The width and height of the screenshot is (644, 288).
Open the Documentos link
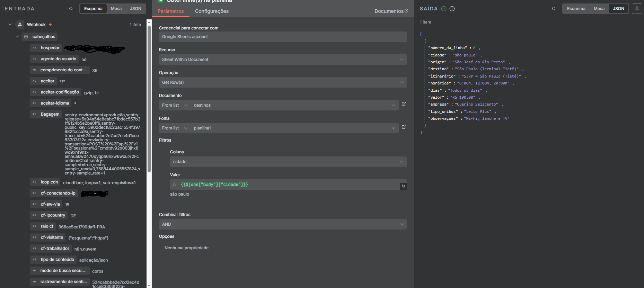coord(391,11)
